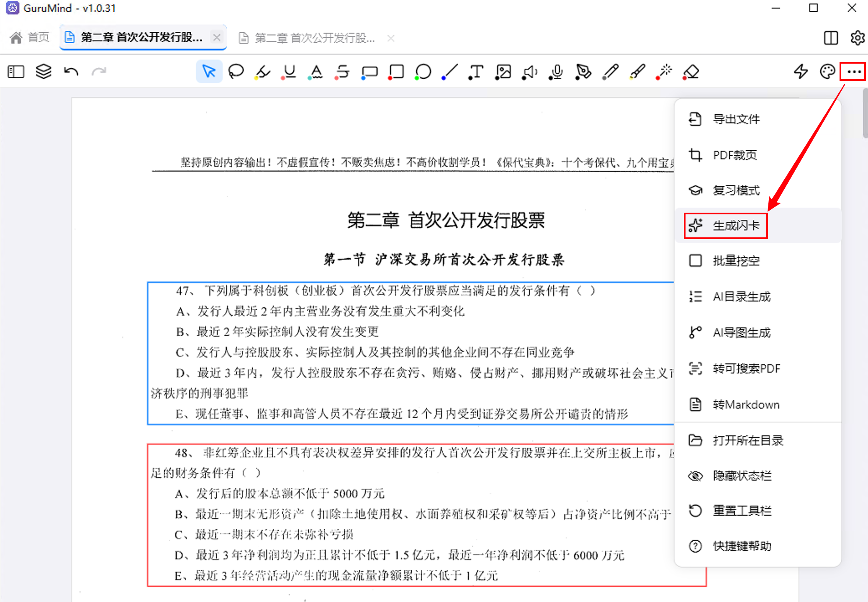Select the magic wand laser tool
This screenshot has height=602, width=868.
pos(664,72)
